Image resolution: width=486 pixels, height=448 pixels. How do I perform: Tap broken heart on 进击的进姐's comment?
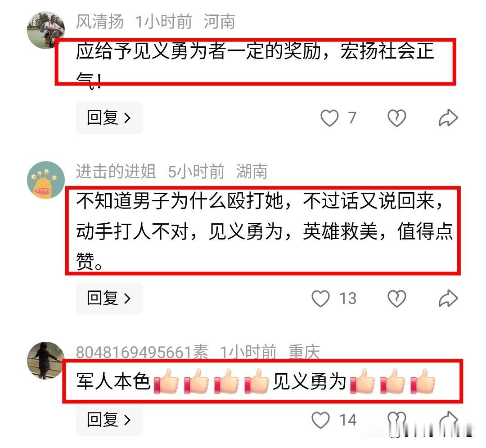(x=397, y=299)
